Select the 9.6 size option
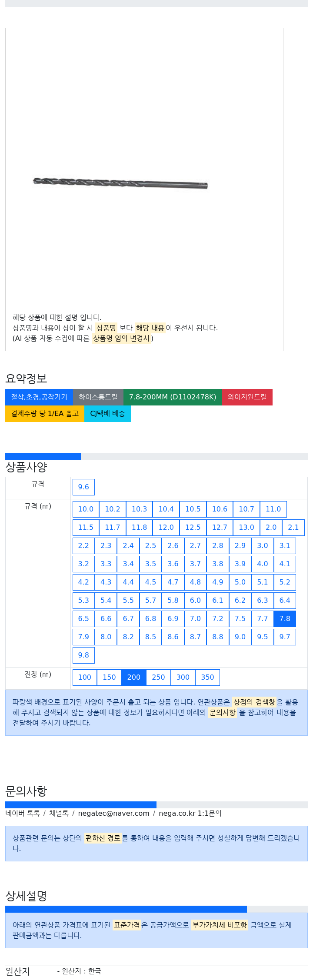The image size is (313, 980). (83, 487)
